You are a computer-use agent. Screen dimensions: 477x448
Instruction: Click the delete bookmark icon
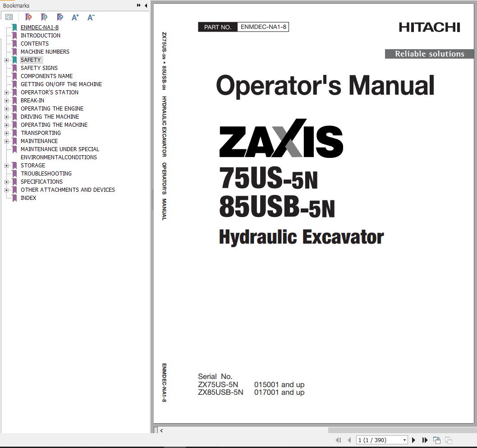pyautogui.click(x=28, y=17)
